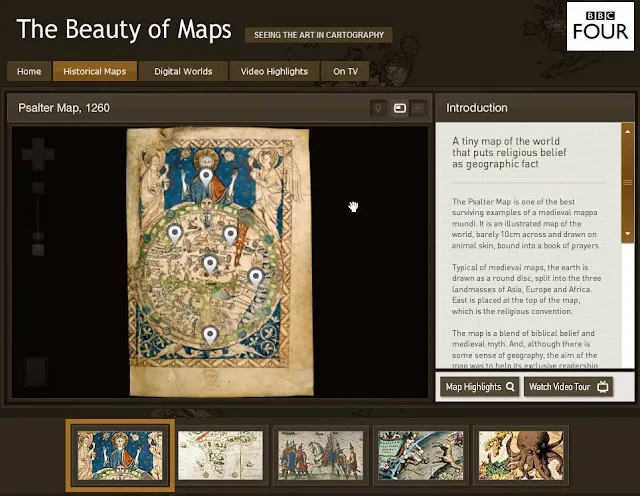Click the 'Psalter Map, 1260' heading
The height and width of the screenshot is (496, 640).
(x=64, y=108)
